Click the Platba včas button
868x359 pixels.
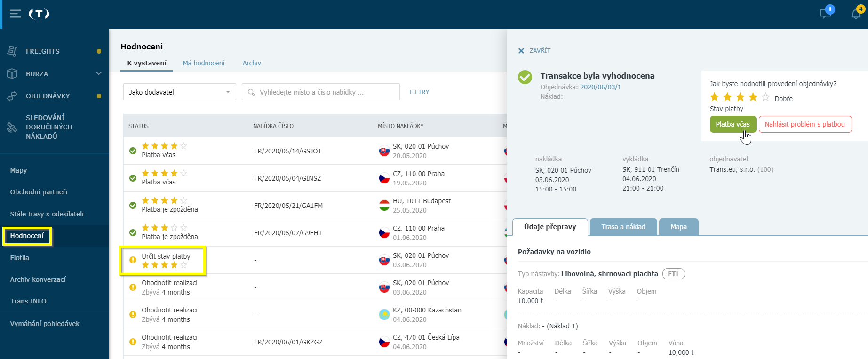733,124
